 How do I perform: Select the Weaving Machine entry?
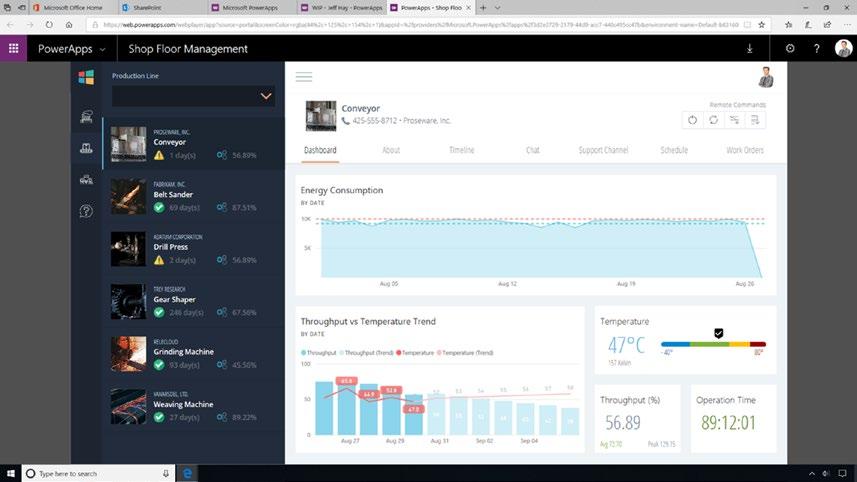[x=193, y=406]
